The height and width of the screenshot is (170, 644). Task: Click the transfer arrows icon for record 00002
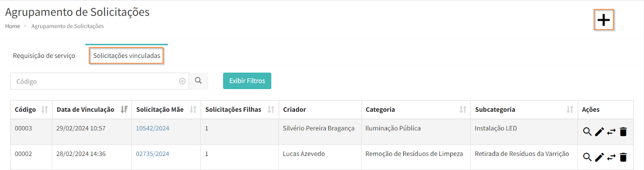click(611, 157)
